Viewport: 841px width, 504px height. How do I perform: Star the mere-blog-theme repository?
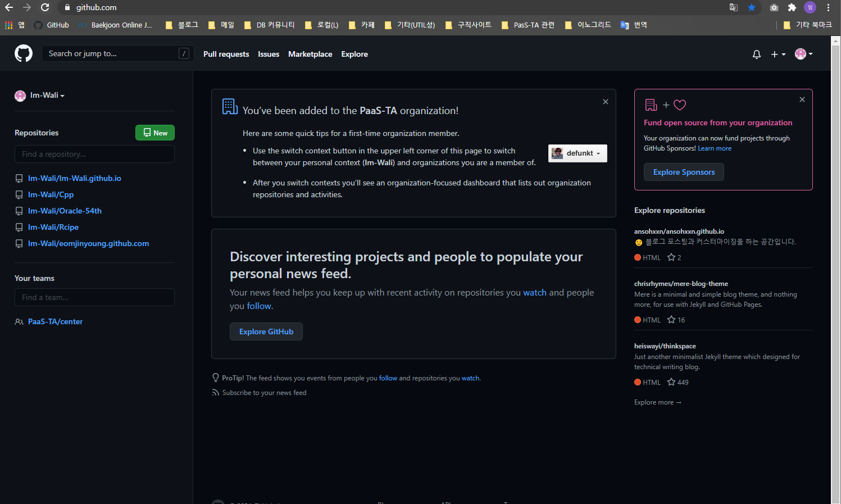coord(671,320)
